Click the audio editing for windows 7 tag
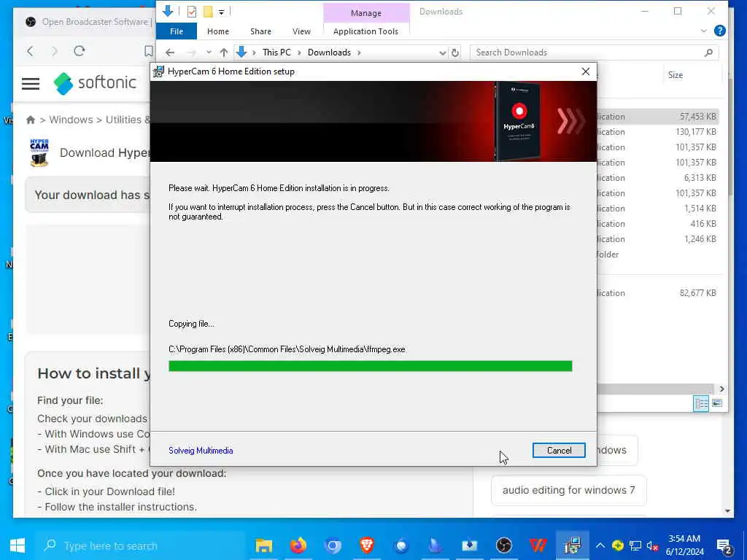 568,490
